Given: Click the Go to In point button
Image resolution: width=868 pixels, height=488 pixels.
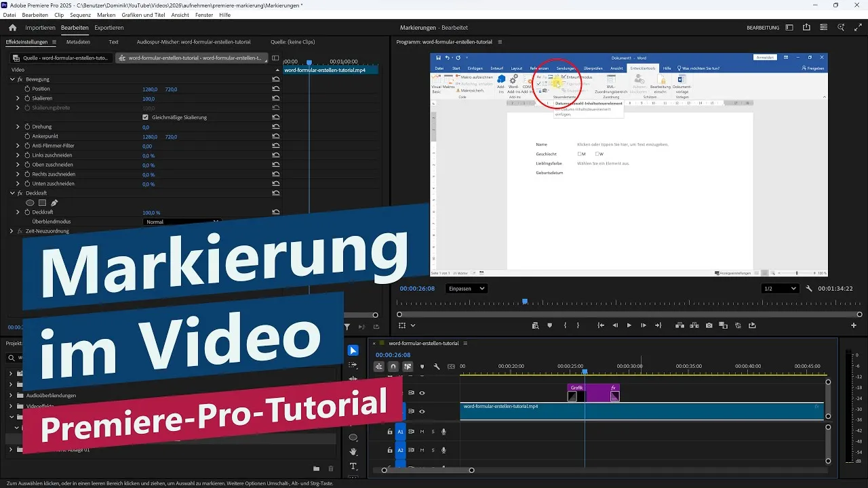Looking at the screenshot, I should (x=600, y=325).
